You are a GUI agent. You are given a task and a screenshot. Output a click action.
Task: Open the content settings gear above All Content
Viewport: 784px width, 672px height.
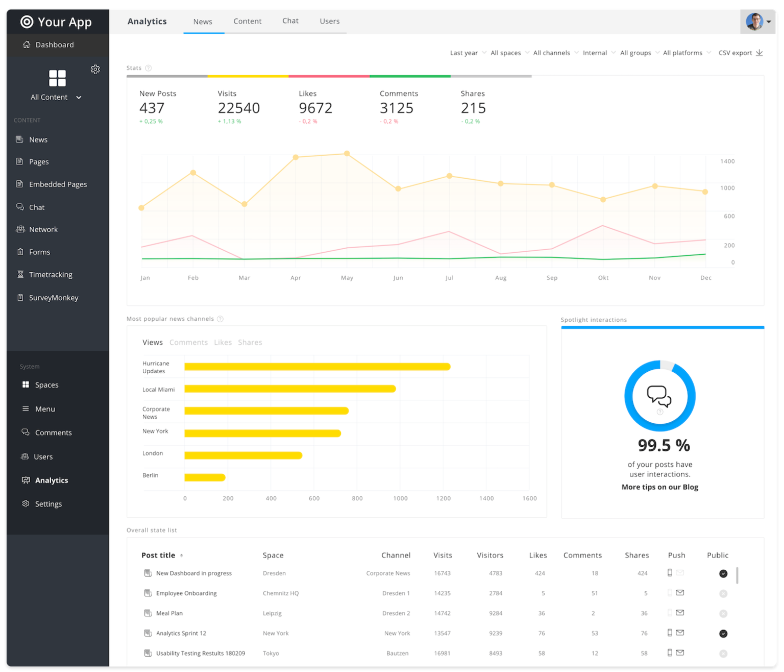tap(95, 69)
